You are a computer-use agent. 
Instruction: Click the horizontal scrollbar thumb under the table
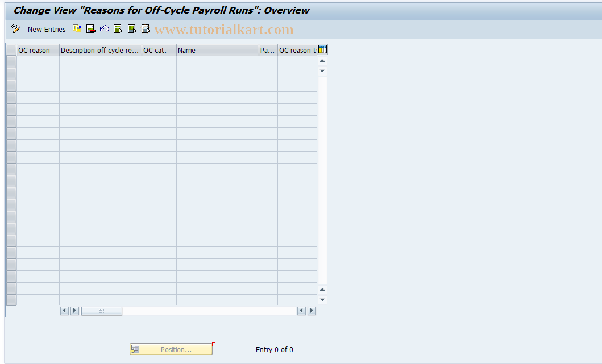(x=102, y=311)
